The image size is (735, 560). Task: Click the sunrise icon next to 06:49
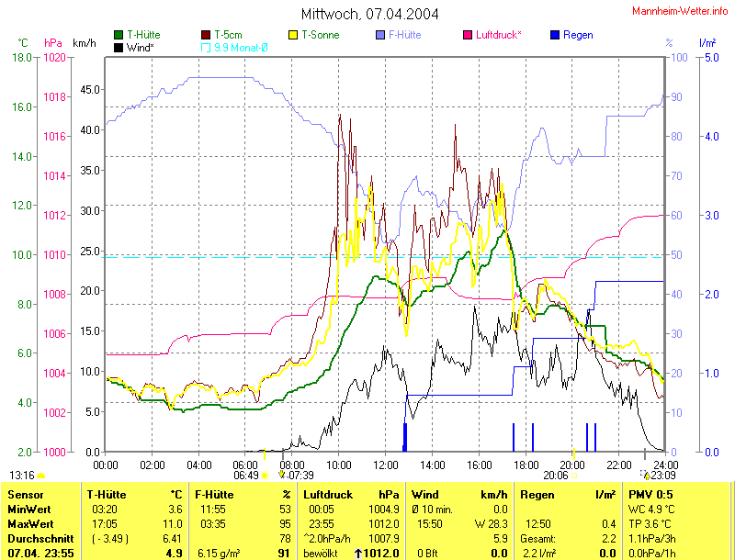[x=266, y=476]
